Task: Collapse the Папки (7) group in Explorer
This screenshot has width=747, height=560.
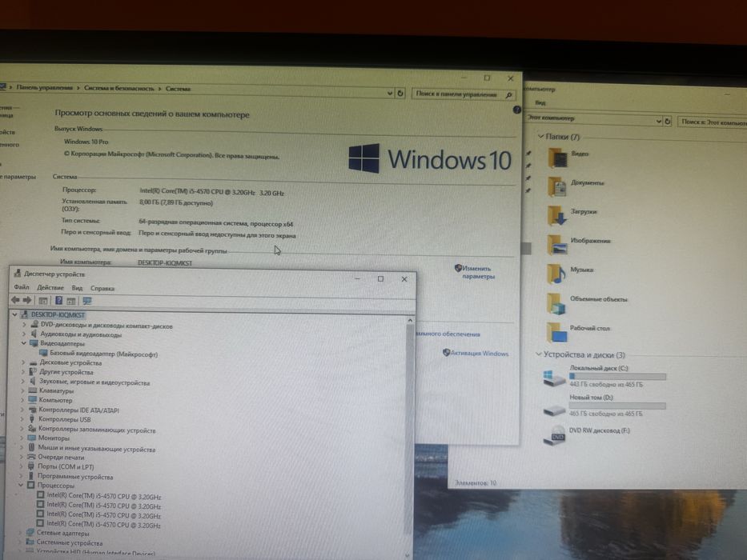Action: [x=540, y=136]
